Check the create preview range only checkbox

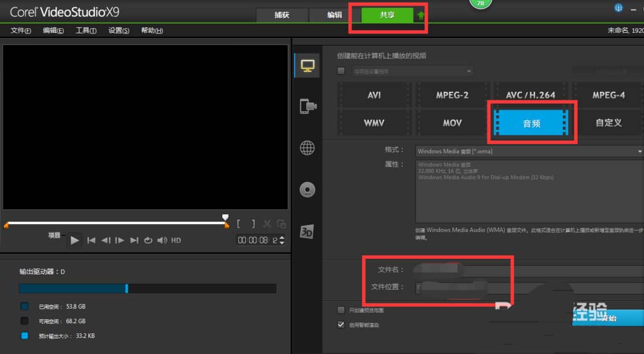pos(341,310)
